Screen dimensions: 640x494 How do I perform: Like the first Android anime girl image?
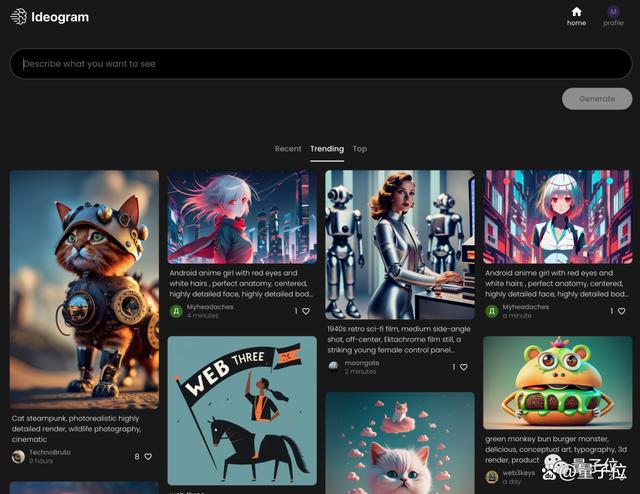[x=306, y=311]
